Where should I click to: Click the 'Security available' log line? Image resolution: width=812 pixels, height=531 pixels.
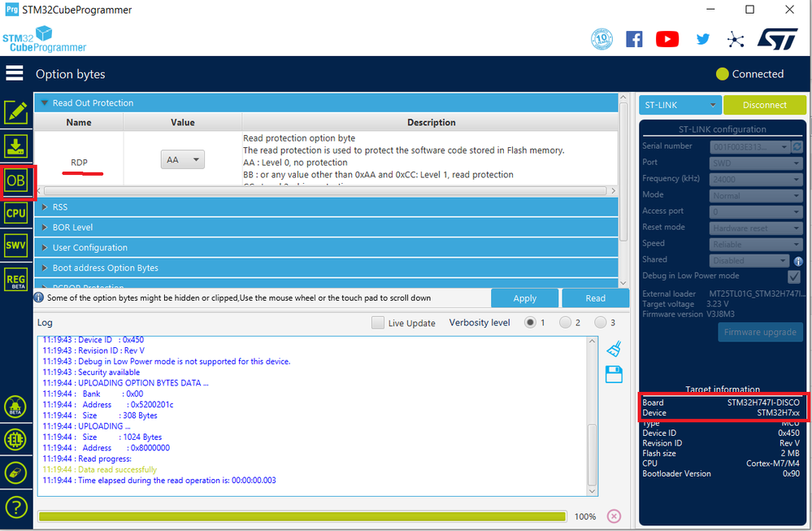(x=91, y=372)
